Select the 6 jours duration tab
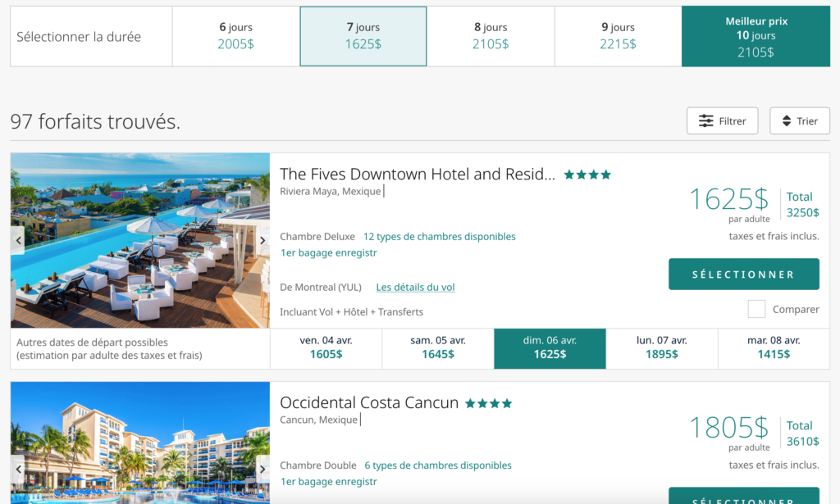This screenshot has width=840, height=504. coord(235,36)
